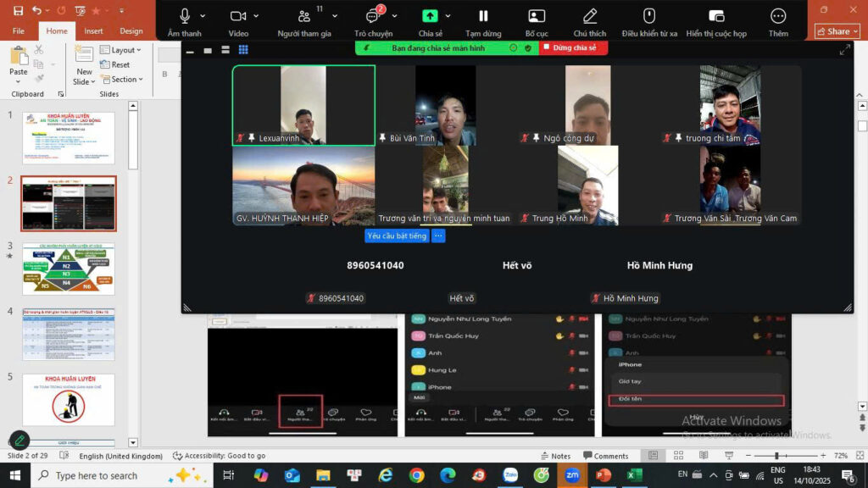Adjust the PowerPoint zoom slider

[x=776, y=456]
